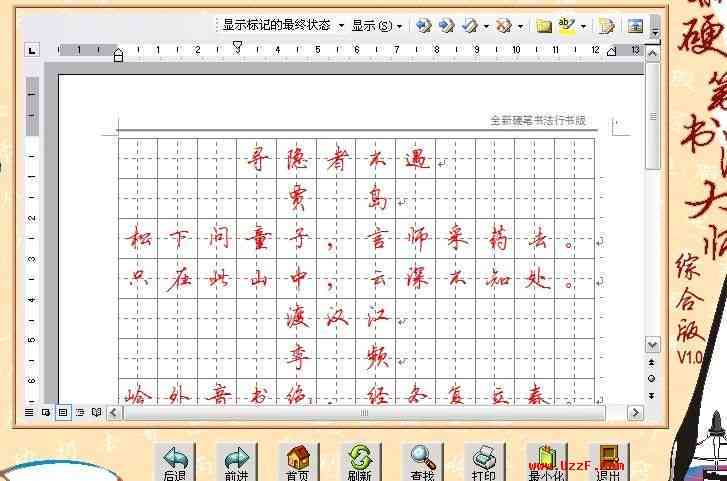
Task: Open the 显示标记的最终状态 display mode dropdown
Action: (281, 25)
